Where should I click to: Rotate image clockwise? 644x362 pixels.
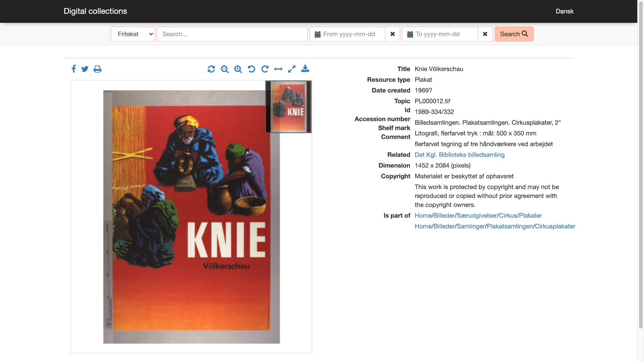tap(265, 69)
